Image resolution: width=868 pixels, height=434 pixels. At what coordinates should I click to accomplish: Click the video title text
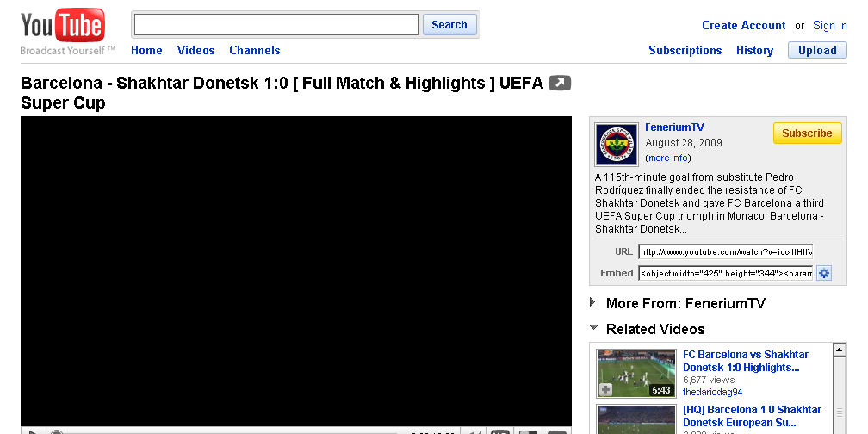click(282, 93)
